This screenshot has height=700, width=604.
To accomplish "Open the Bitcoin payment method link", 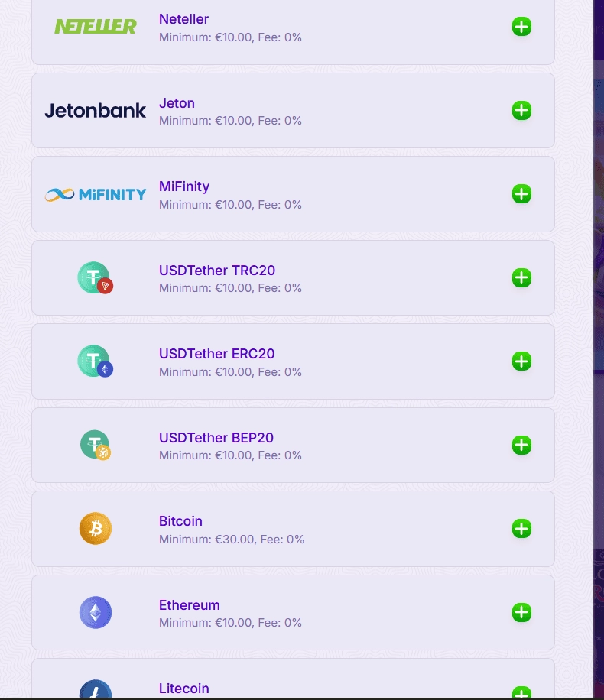I will click(180, 521).
